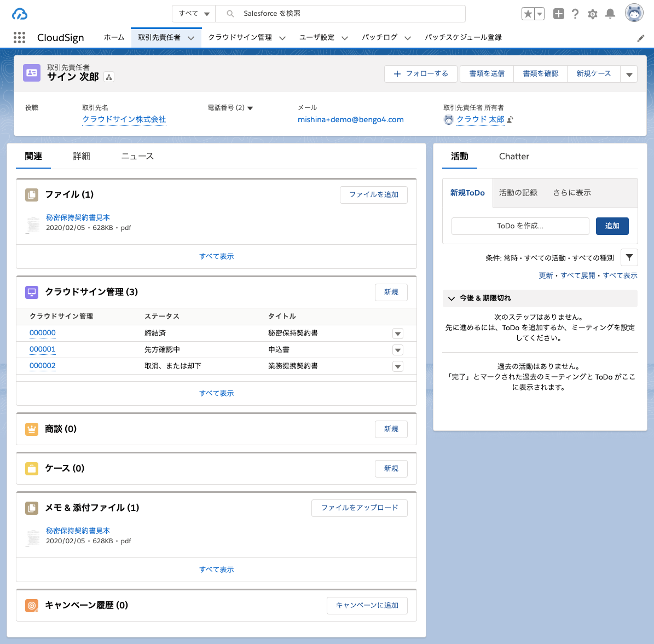Open more actions dropdown beside 新規ケース

click(629, 74)
